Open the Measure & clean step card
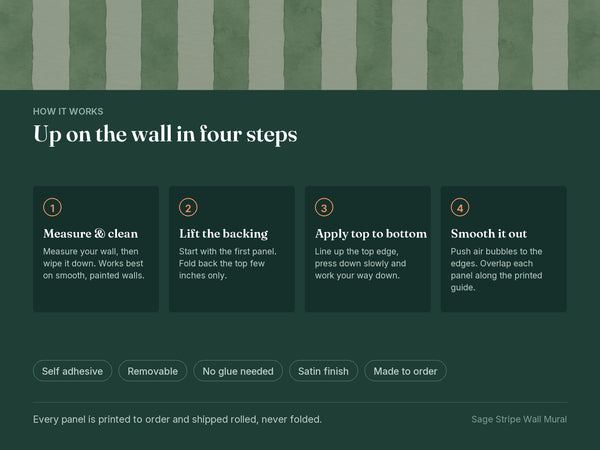 pos(96,249)
